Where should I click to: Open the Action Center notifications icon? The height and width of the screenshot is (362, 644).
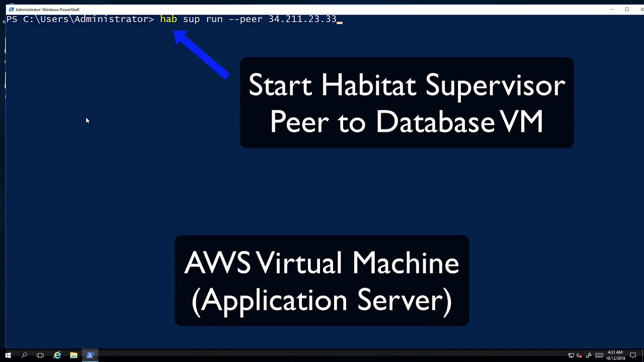[x=633, y=355]
